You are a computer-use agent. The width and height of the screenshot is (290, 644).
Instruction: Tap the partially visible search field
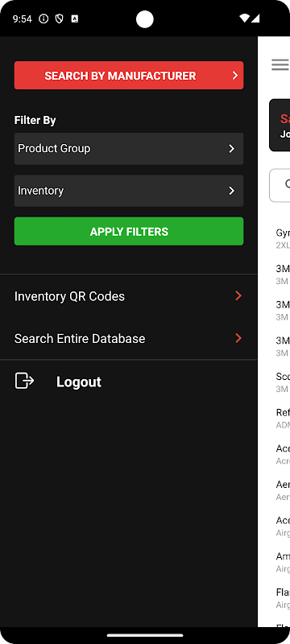pos(280,185)
